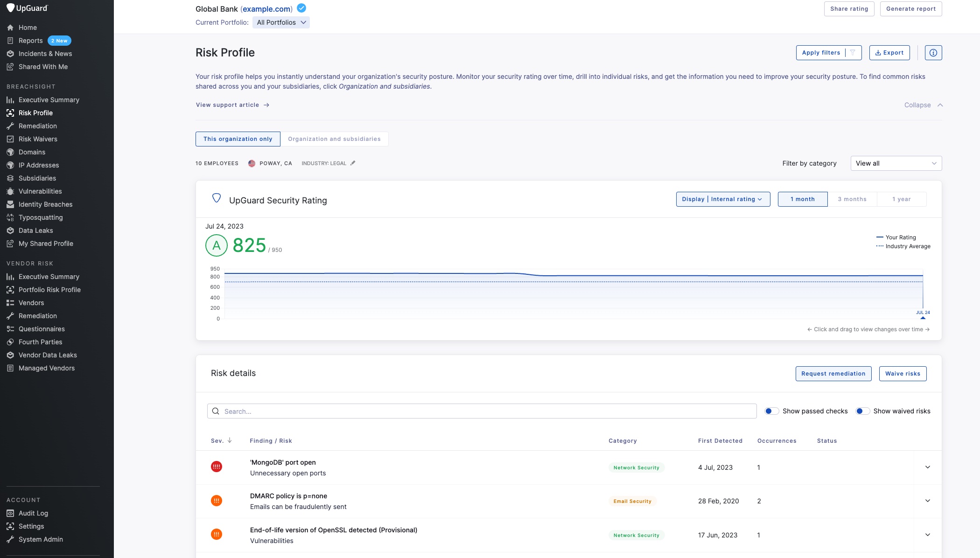Viewport: 980px width, 558px height.
Task: Click the Email Security category tag
Action: [x=632, y=501]
